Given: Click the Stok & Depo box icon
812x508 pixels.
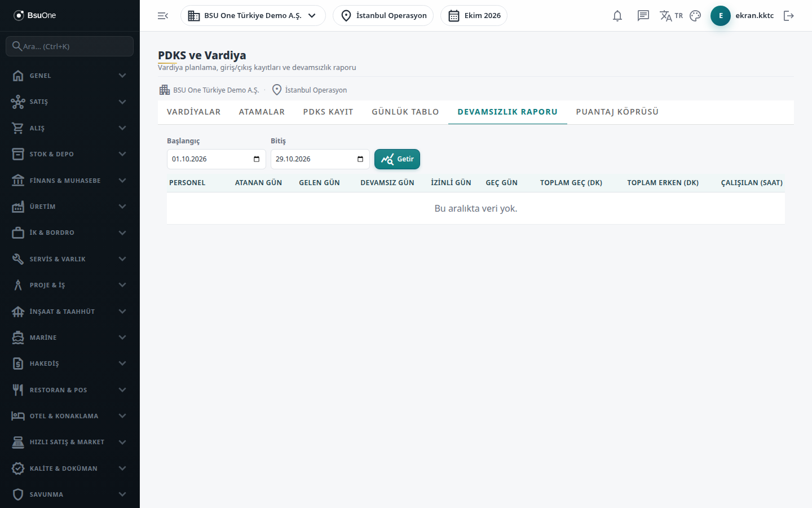Looking at the screenshot, I should pyautogui.click(x=18, y=154).
